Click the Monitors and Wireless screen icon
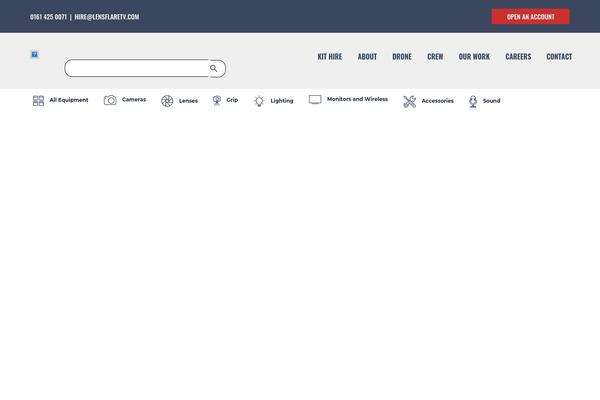Image resolution: width=600 pixels, height=400 pixels. [315, 100]
